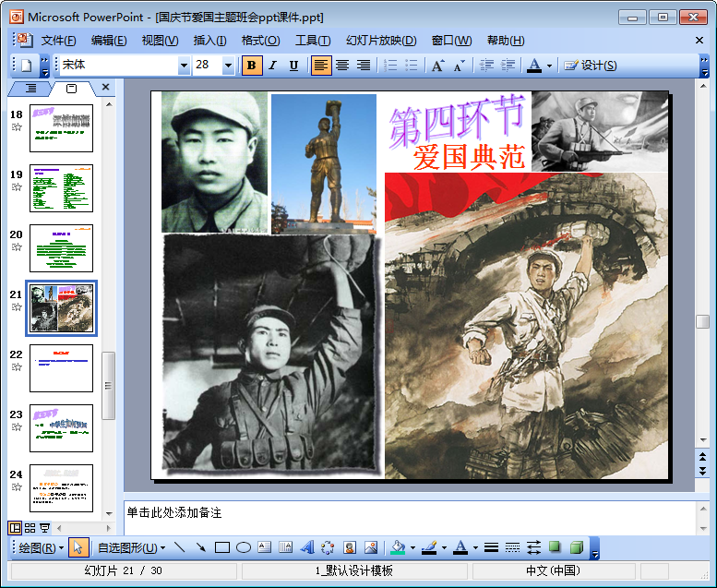Apply center text alignment
717x588 pixels.
pos(342,66)
